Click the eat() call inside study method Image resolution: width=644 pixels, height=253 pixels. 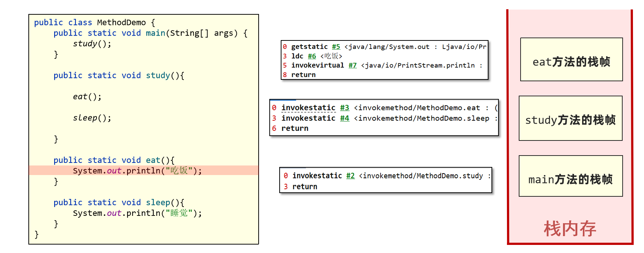87,97
